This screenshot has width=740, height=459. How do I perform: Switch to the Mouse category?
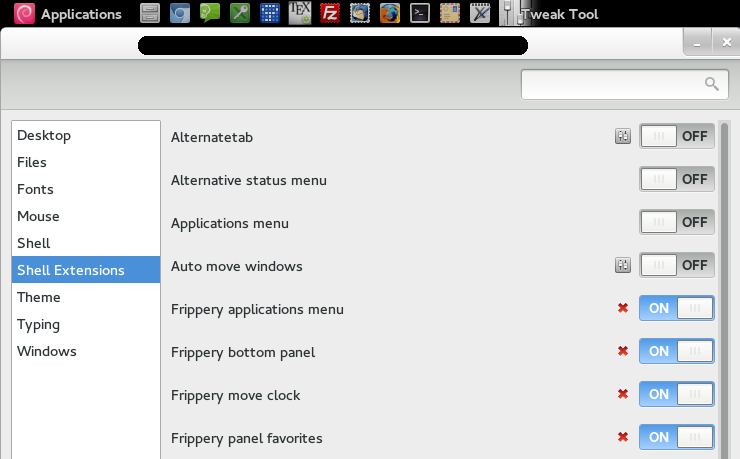(x=86, y=216)
